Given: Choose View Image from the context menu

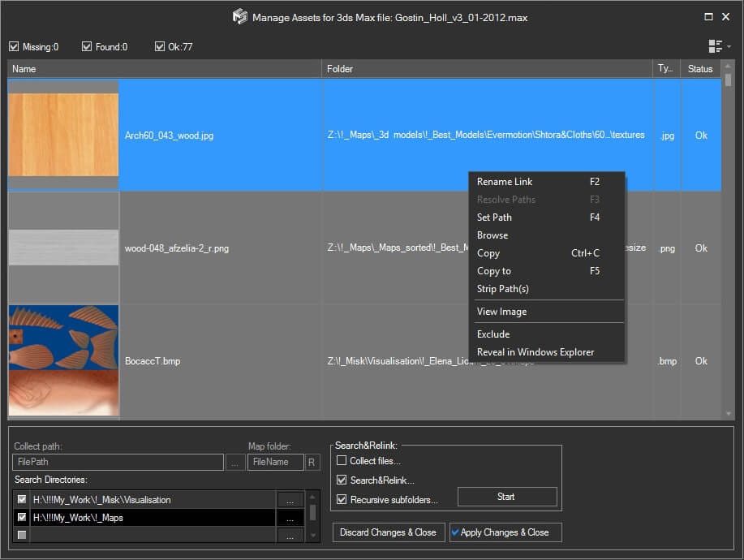Looking at the screenshot, I should pos(547,312).
